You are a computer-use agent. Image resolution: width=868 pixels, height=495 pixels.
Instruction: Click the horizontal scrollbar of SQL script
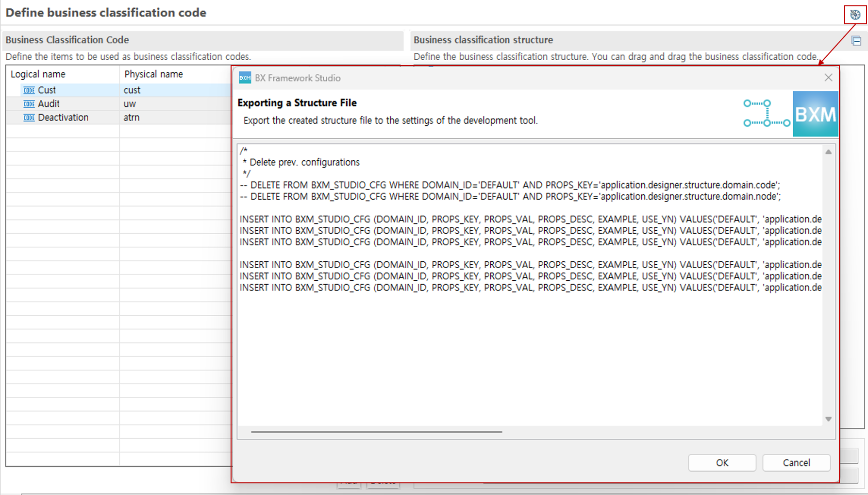pyautogui.click(x=376, y=431)
